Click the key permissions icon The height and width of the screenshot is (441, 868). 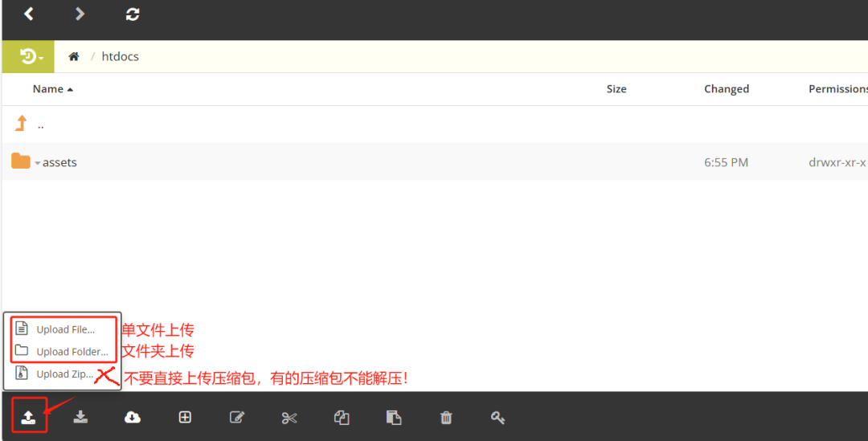click(x=498, y=417)
